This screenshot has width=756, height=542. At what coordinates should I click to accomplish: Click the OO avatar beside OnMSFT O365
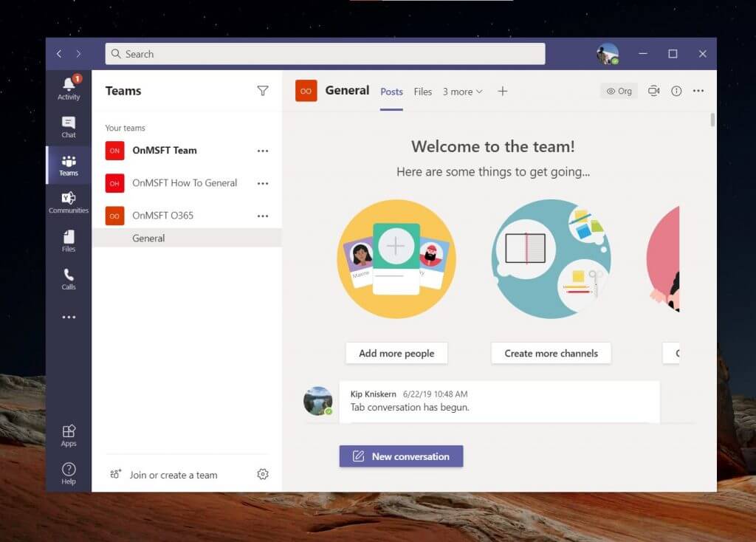(114, 216)
